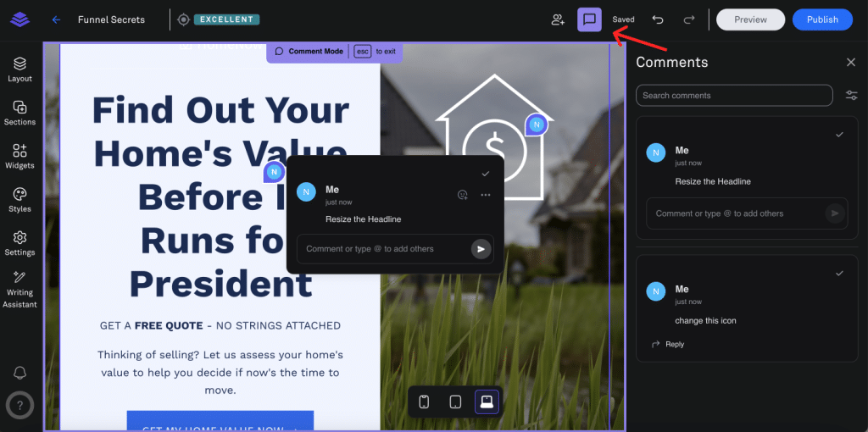
Task: Open the Layout panel
Action: pos(19,69)
